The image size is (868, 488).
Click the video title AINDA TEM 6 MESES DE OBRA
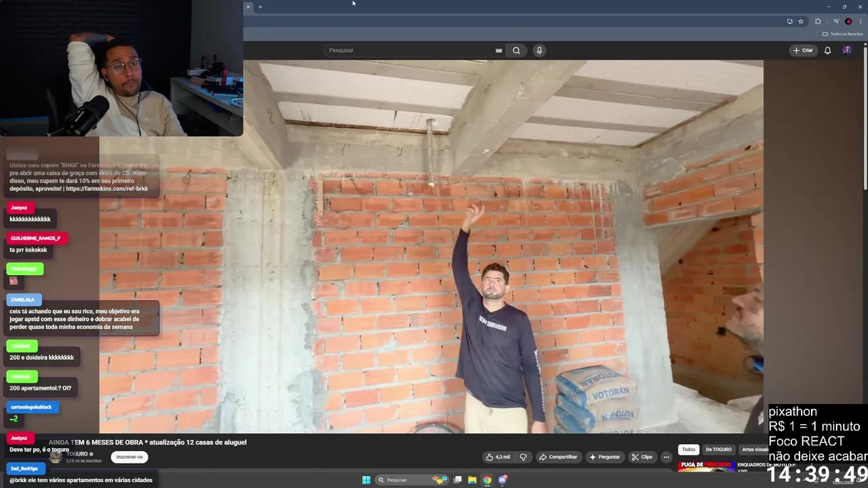[x=148, y=442]
